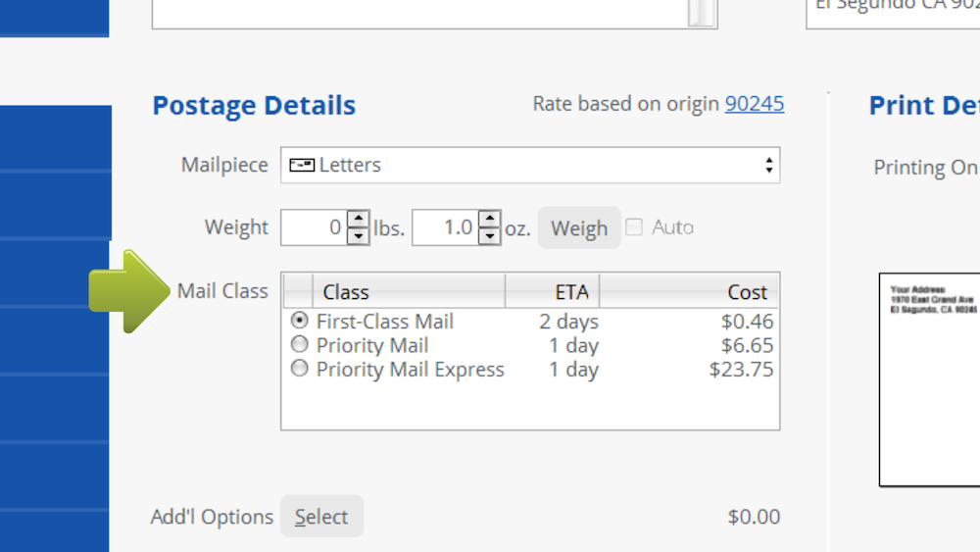
Task: Decrease ounces with the down arrow
Action: point(490,236)
